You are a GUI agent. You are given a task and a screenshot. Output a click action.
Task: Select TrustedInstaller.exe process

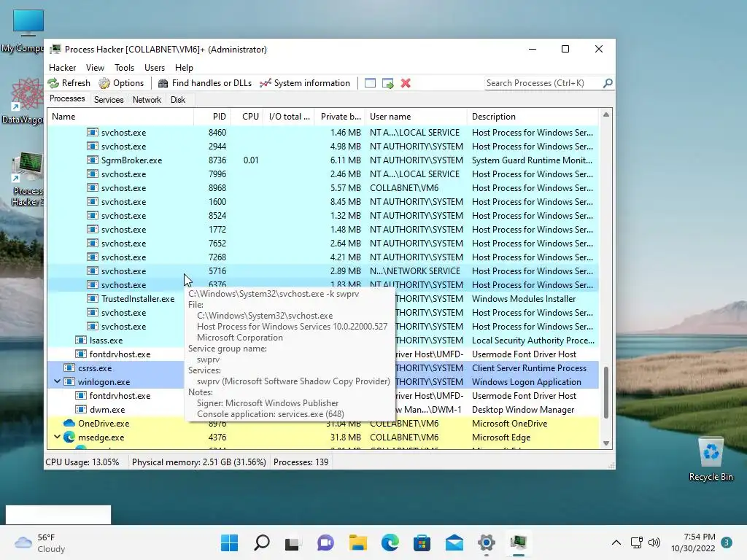pyautogui.click(x=138, y=299)
